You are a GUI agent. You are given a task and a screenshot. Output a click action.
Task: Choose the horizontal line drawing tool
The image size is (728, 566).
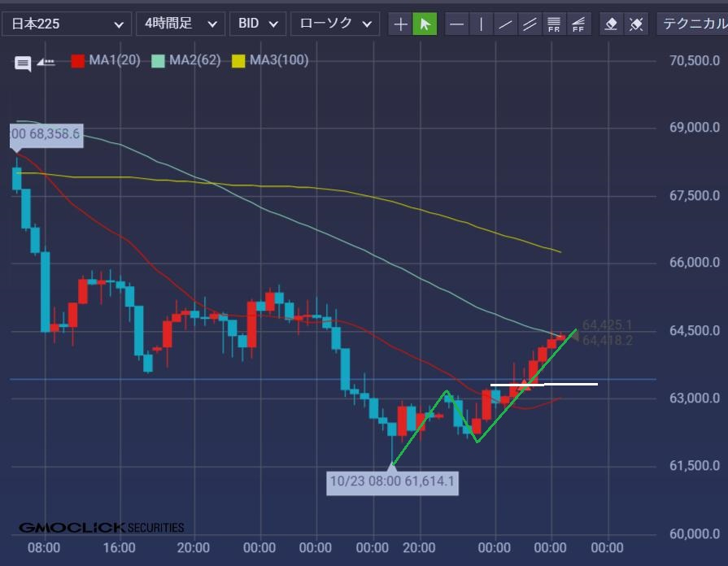[457, 24]
